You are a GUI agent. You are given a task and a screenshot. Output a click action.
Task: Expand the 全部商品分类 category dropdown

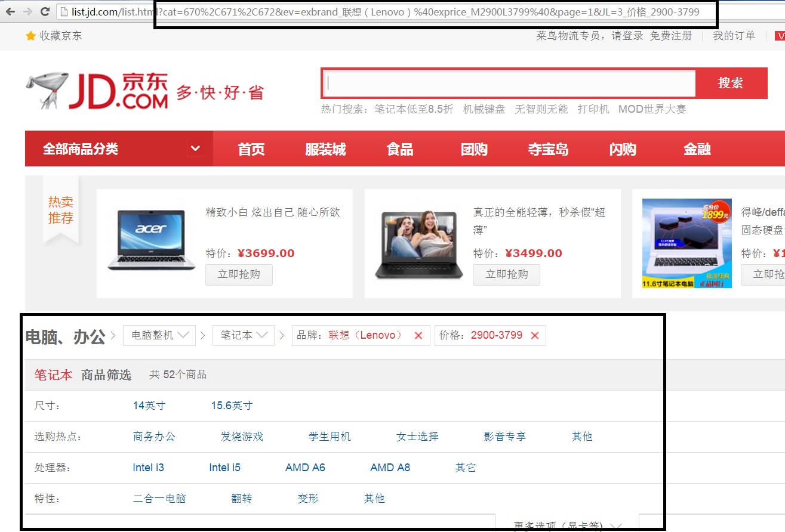(x=195, y=149)
